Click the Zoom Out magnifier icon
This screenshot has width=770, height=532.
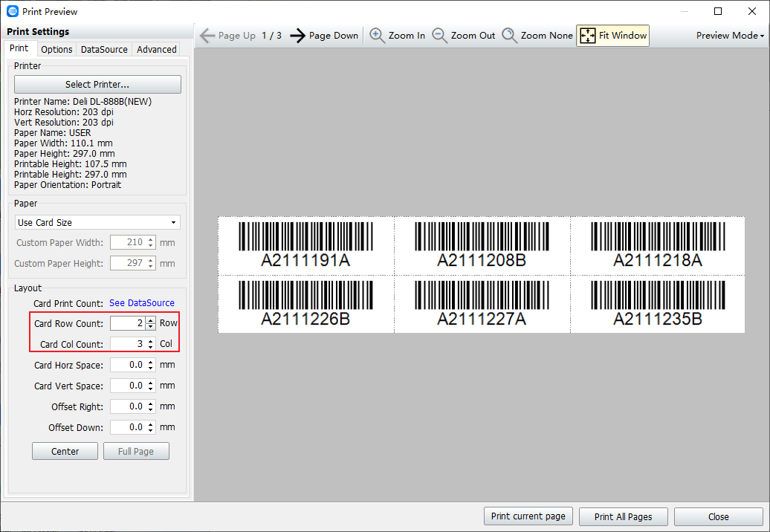click(x=439, y=36)
